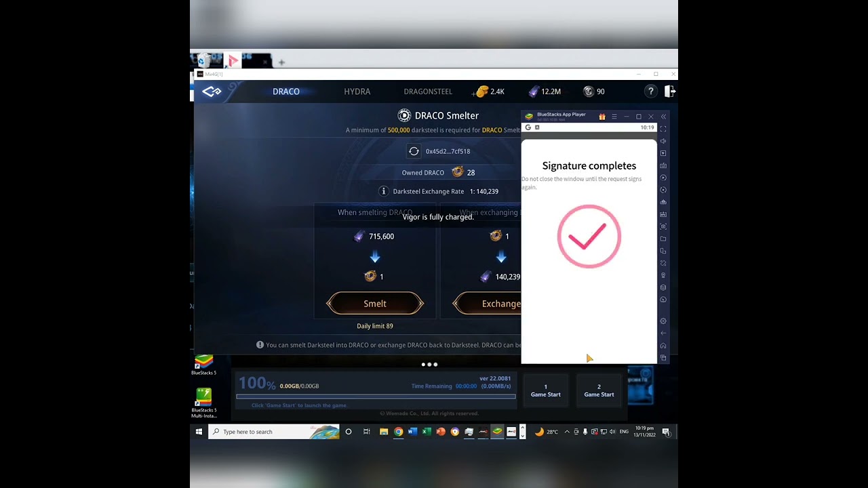Click the launcher '1 Game Start' button
Image resolution: width=868 pixels, height=488 pixels.
(545, 390)
